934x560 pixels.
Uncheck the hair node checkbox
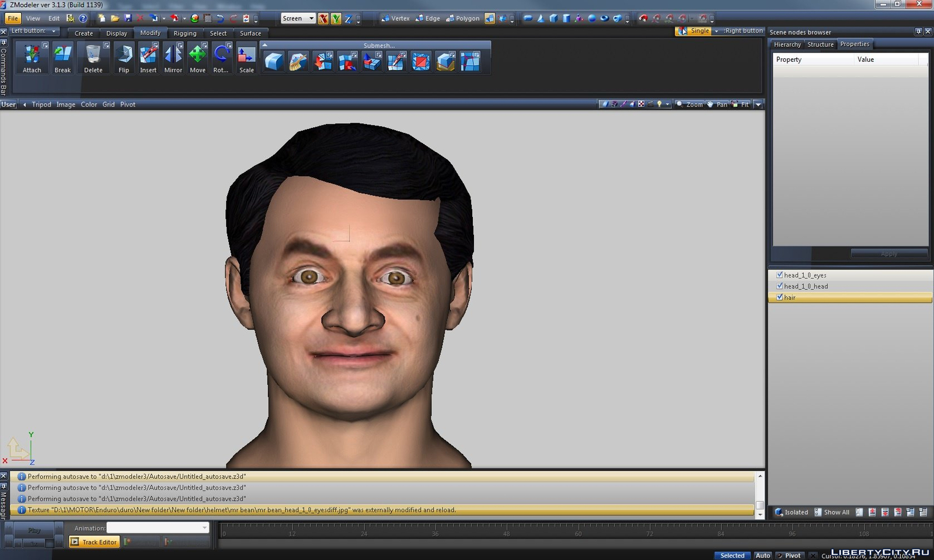point(779,297)
